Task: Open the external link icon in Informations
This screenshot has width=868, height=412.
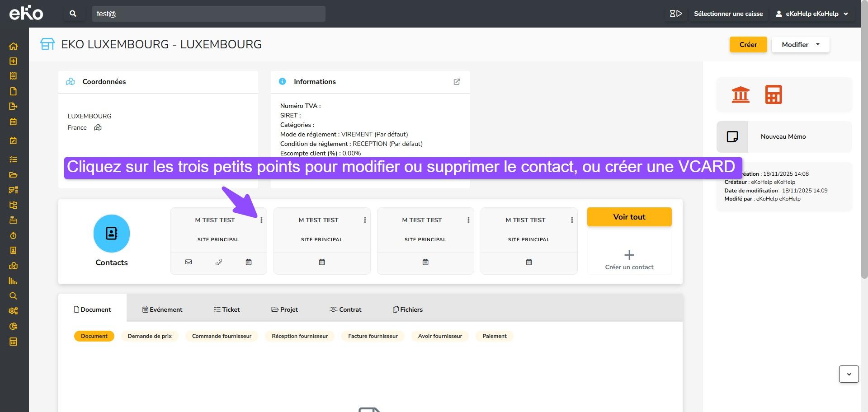Action: (457, 82)
